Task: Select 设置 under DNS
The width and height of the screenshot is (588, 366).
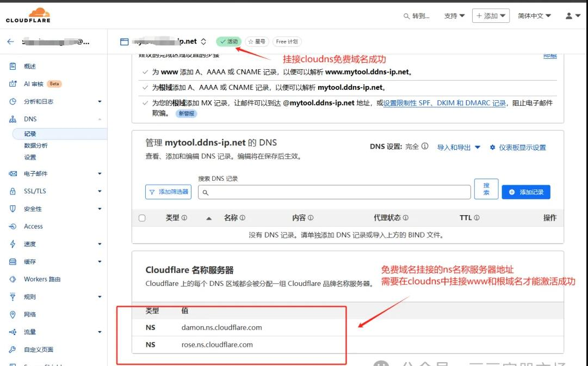Action: [30, 157]
